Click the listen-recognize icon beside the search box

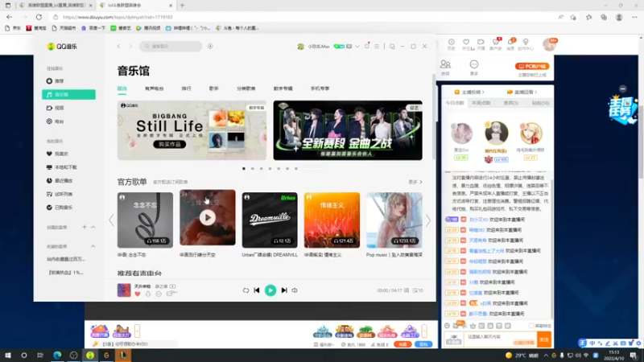[x=210, y=47]
